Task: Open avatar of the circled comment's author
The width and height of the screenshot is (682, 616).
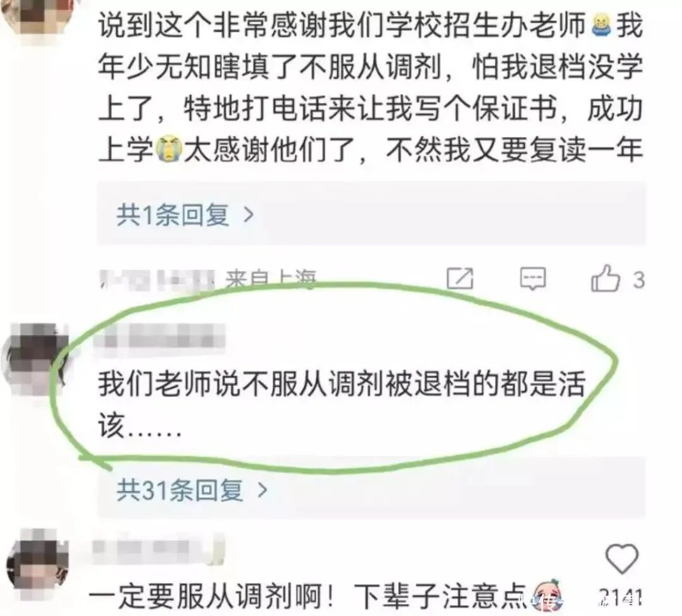Action: [35, 359]
